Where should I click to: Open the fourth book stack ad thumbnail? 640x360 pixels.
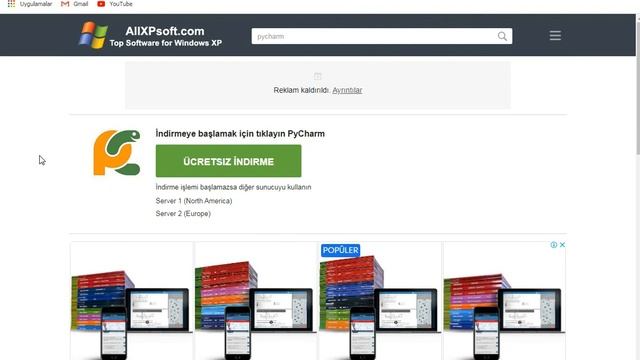pos(504,301)
